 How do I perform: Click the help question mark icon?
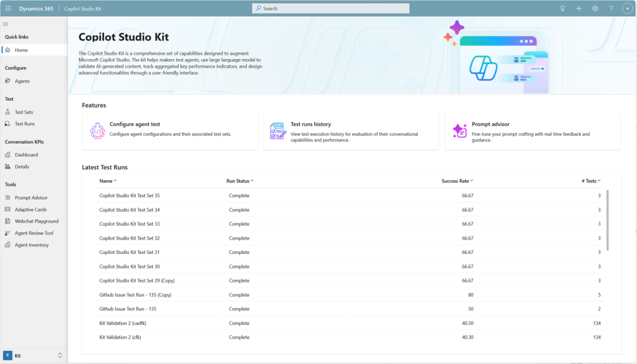(611, 9)
